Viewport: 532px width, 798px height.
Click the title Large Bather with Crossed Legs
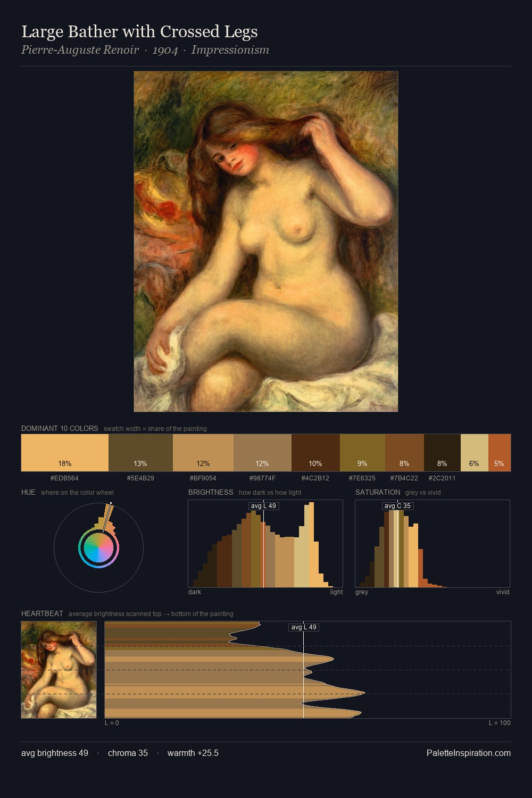point(139,32)
